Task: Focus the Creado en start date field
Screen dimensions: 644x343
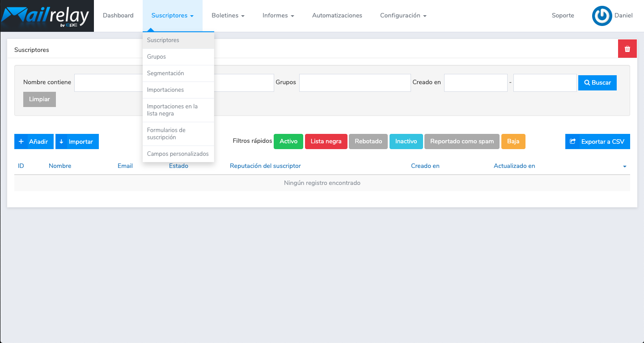Action: point(476,83)
